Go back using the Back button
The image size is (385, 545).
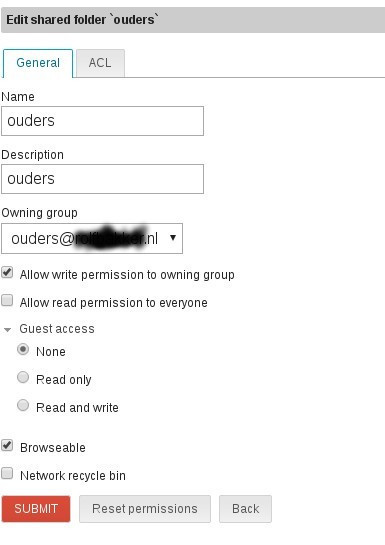coord(245,509)
